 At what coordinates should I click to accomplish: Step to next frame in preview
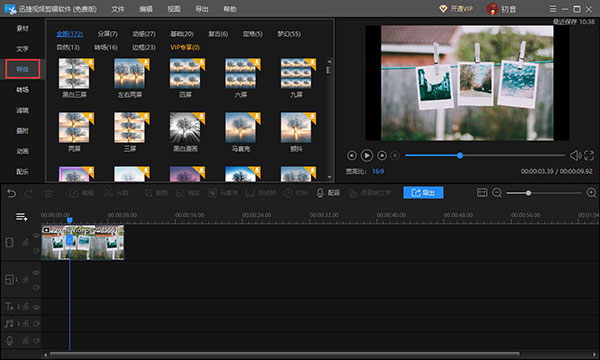click(x=382, y=155)
